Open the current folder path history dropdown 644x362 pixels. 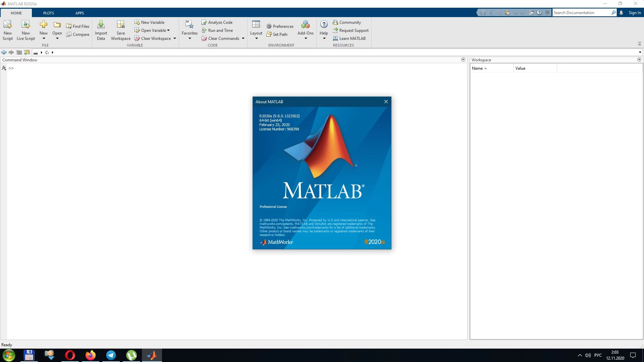[640, 52]
